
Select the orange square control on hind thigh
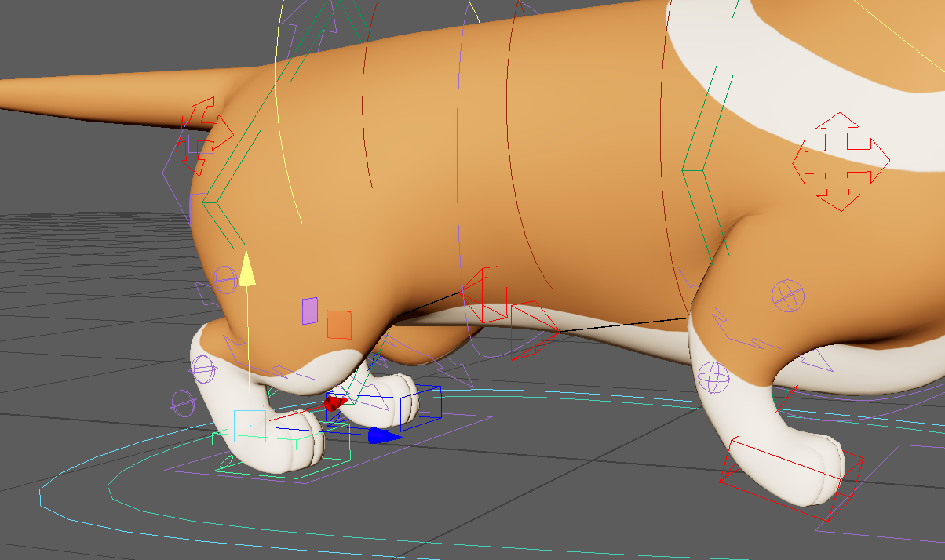coord(339,325)
